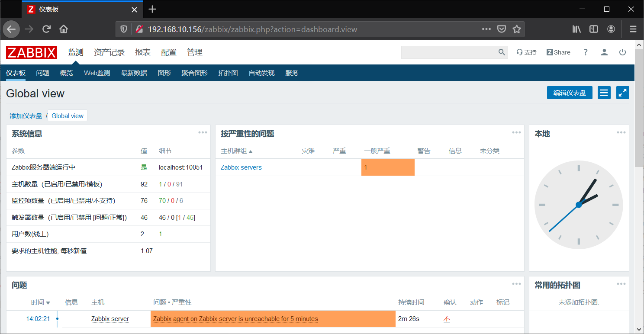Click the insecure connection lock icon
644x334 pixels.
coord(139,29)
